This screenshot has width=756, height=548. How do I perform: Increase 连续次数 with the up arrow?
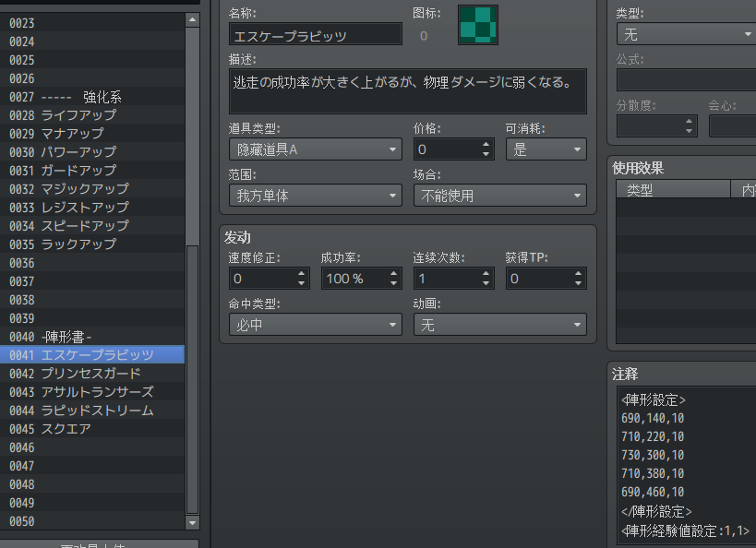pyautogui.click(x=486, y=273)
